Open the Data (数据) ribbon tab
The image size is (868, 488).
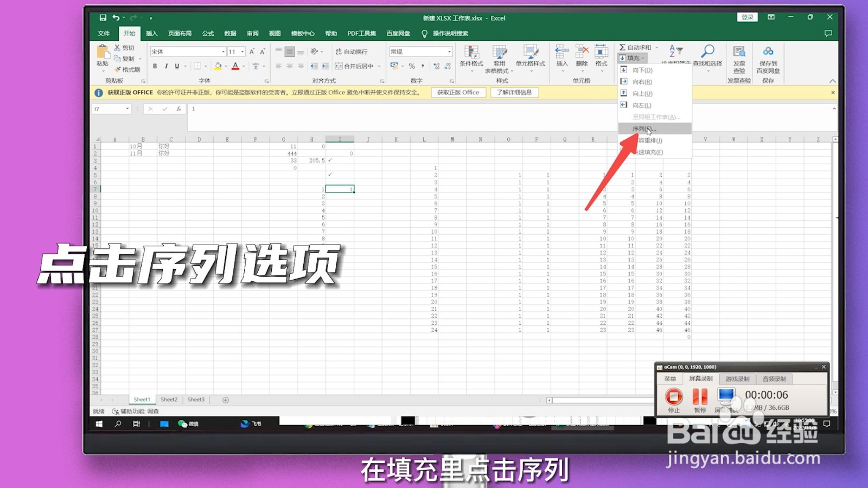point(230,34)
